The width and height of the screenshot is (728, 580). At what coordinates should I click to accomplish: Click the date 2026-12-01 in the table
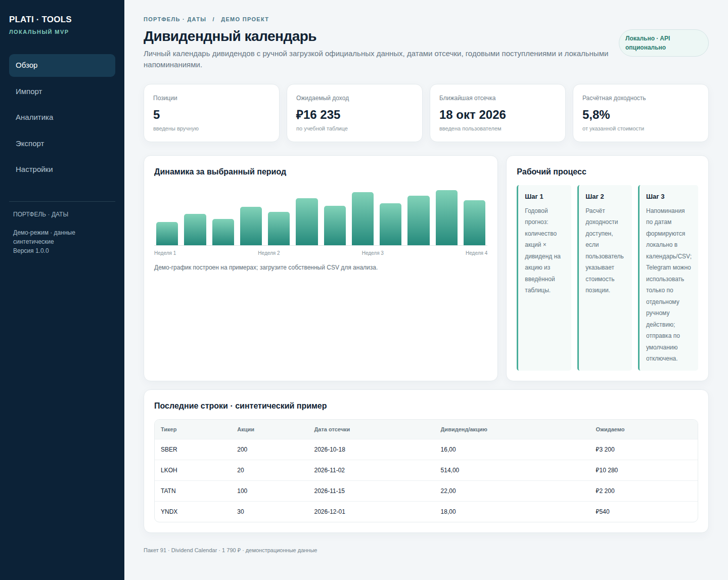pos(330,512)
